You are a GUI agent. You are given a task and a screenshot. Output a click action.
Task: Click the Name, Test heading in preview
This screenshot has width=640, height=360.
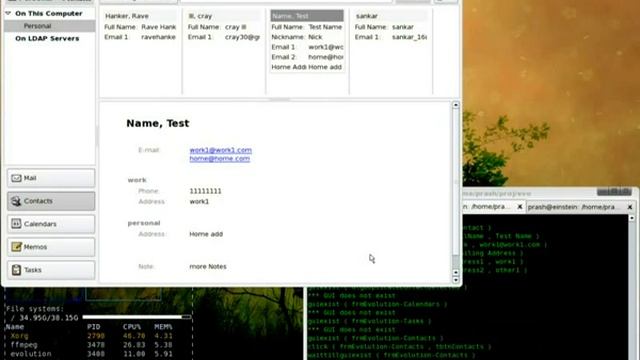click(158, 123)
